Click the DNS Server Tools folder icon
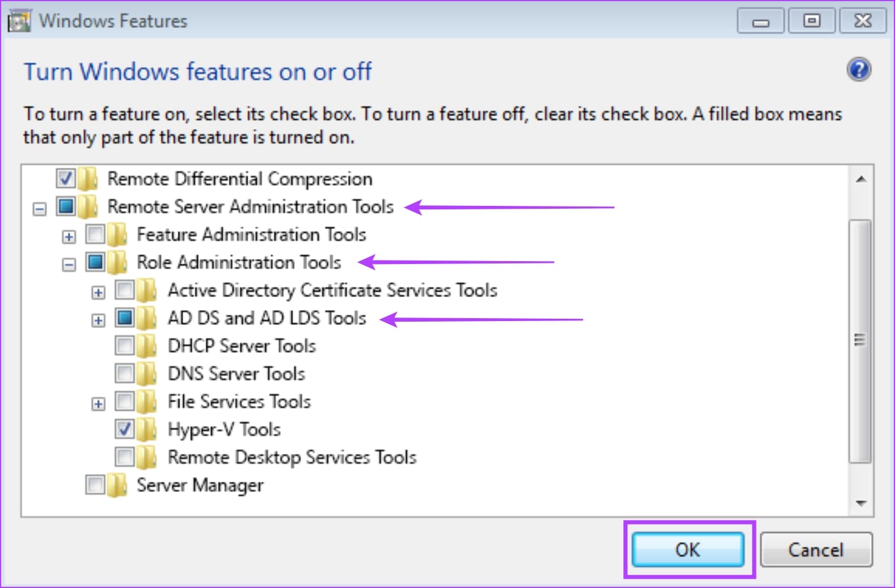 147,373
